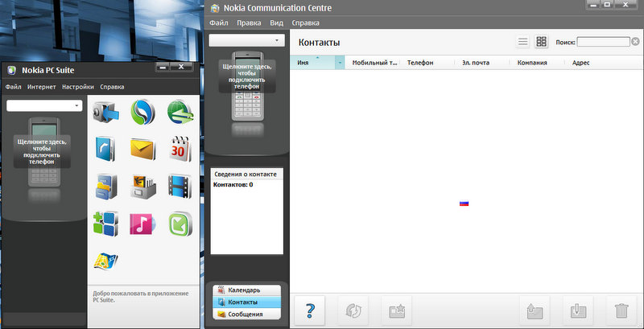The width and height of the screenshot is (644, 329).
Task: Switch to list view of contacts
Action: click(522, 42)
